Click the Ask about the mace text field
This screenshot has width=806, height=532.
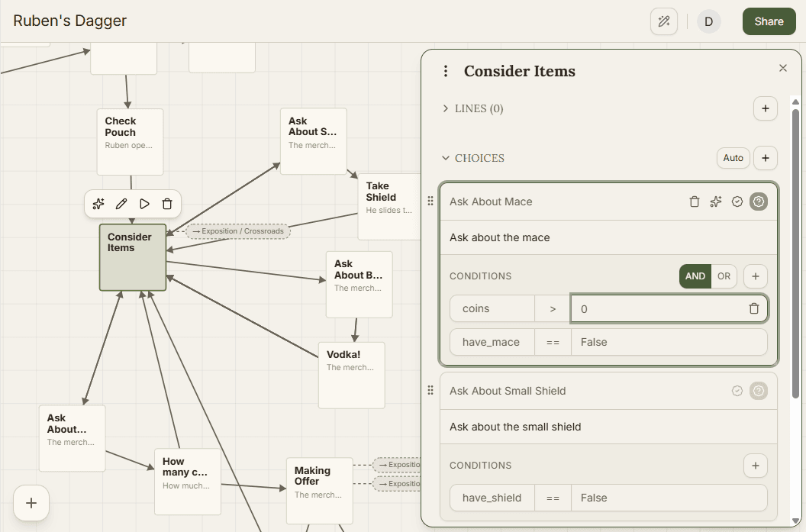[x=608, y=237]
